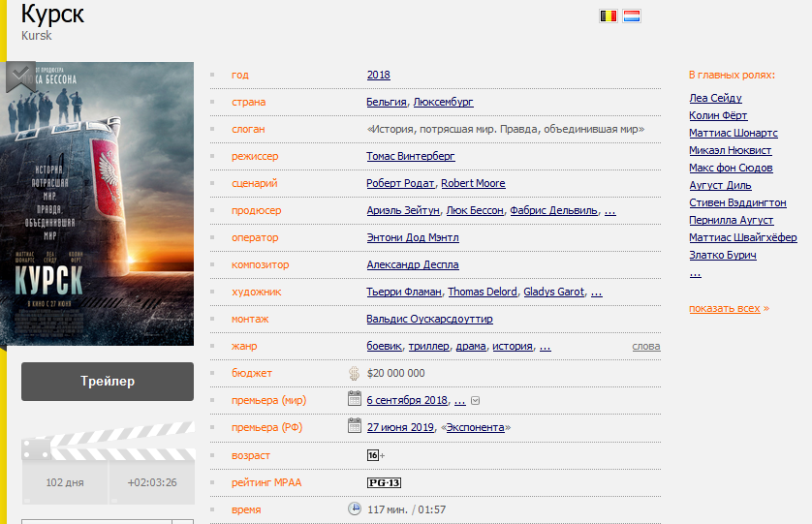Open country link Люксембург
The width and height of the screenshot is (812, 524).
tap(443, 102)
